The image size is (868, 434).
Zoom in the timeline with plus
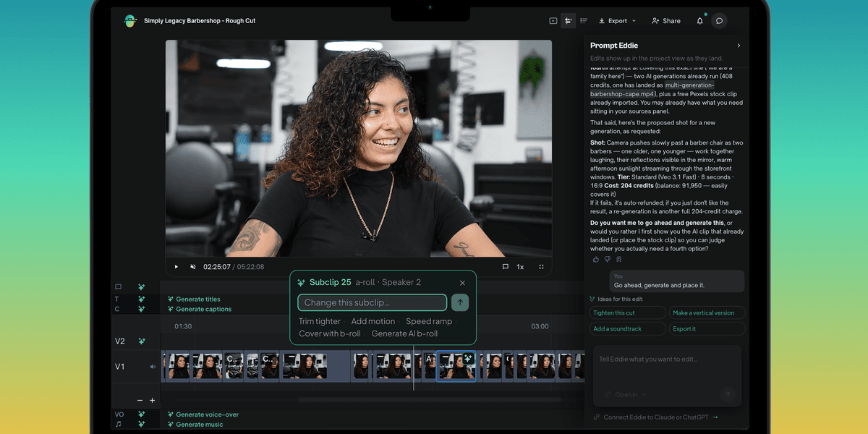tap(153, 400)
